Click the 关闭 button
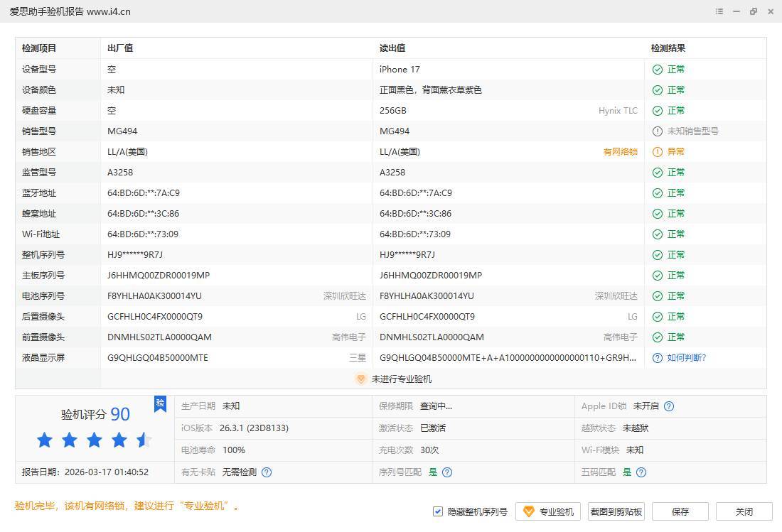The height and width of the screenshot is (532, 782). (x=744, y=511)
